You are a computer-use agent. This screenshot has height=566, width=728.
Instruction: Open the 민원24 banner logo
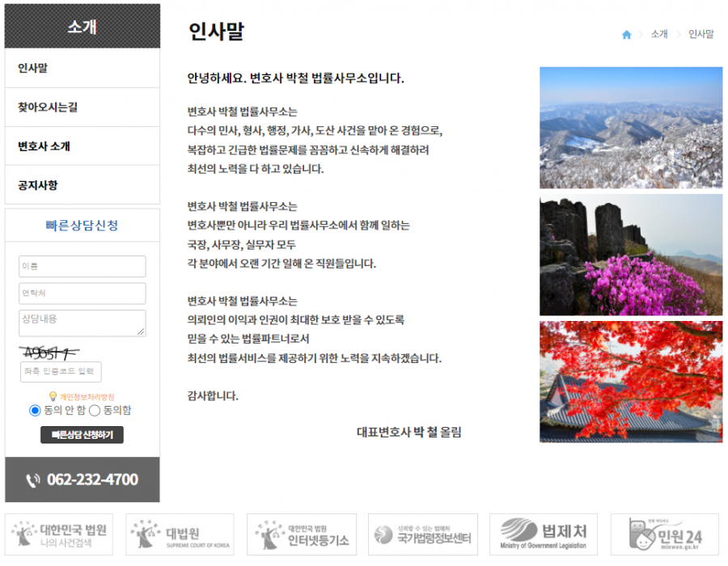[x=665, y=534]
